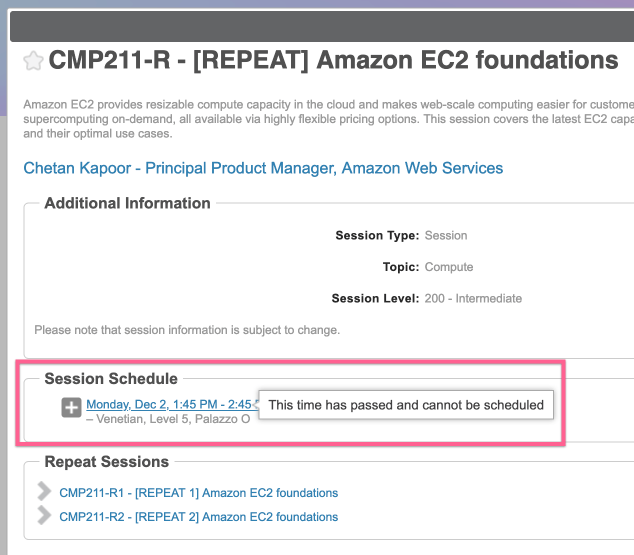Click the dark gray top header bar
The image size is (634, 555).
322,26
